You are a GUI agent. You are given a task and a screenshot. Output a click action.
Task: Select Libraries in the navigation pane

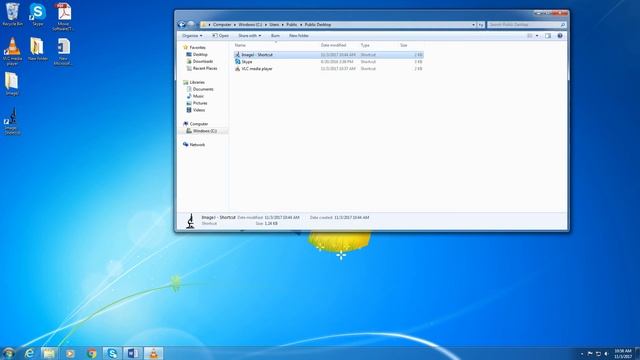click(197, 82)
